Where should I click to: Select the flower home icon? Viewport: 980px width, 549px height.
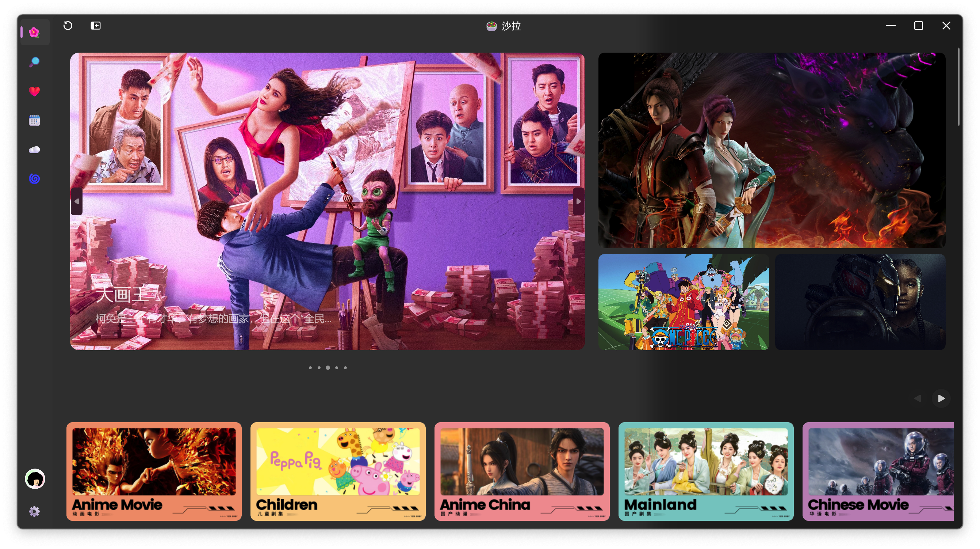pos(35,31)
